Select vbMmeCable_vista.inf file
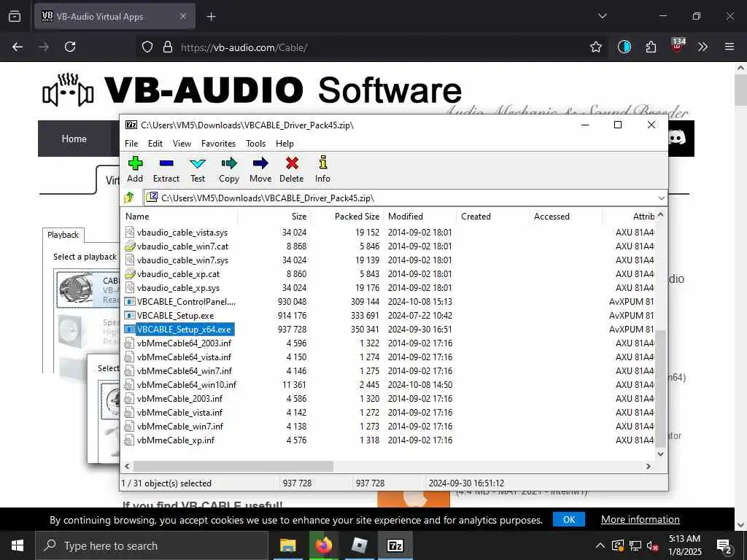Screen dimensions: 747x560 pos(179,412)
